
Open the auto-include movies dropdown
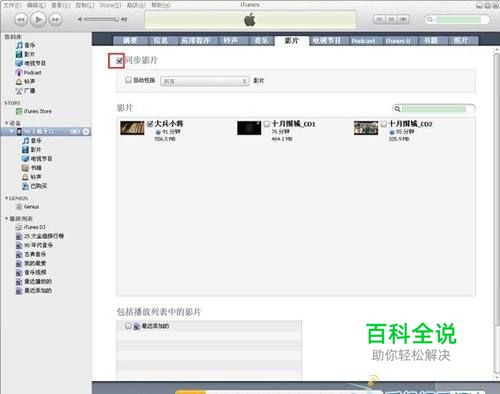(x=205, y=81)
